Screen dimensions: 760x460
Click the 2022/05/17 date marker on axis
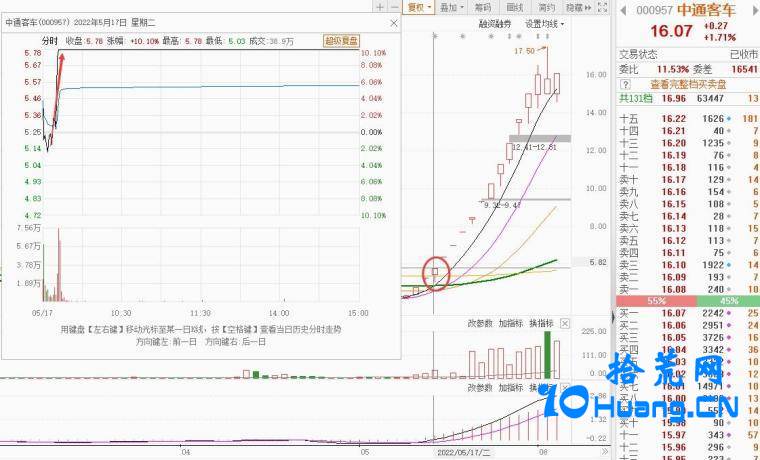click(463, 452)
